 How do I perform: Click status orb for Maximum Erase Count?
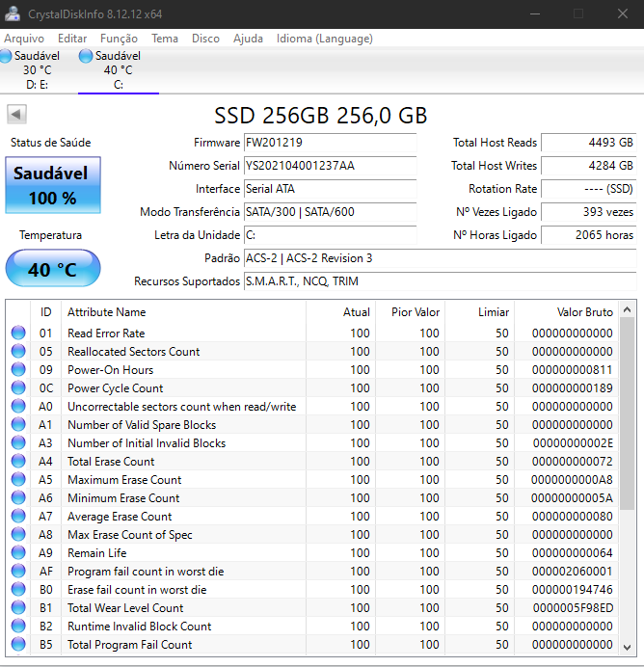point(18,479)
